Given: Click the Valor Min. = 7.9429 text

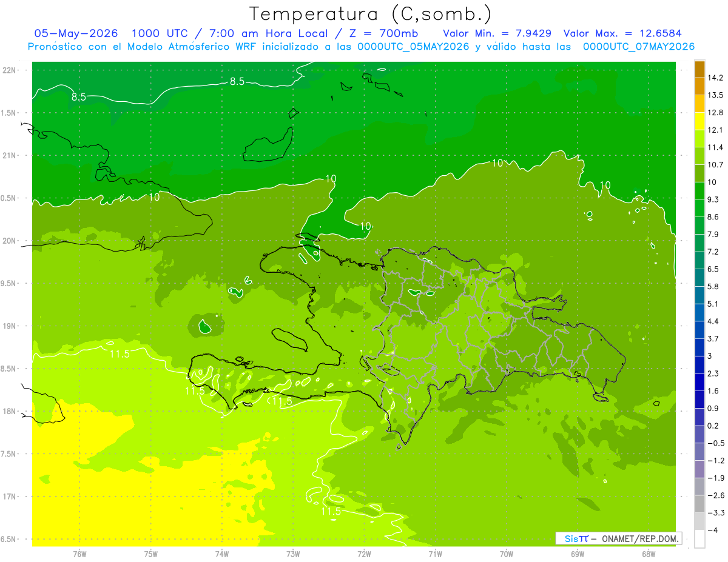Looking at the screenshot, I should point(497,33).
